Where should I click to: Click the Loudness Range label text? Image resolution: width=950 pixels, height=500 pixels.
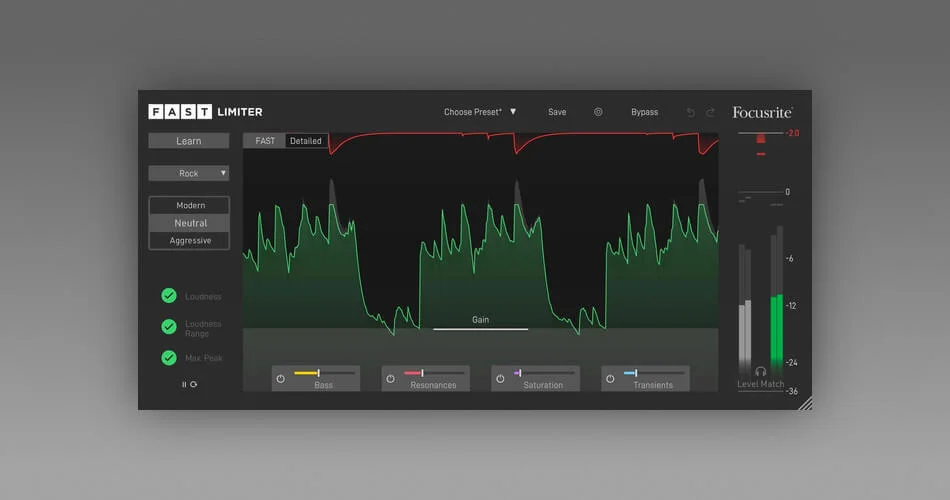point(203,328)
